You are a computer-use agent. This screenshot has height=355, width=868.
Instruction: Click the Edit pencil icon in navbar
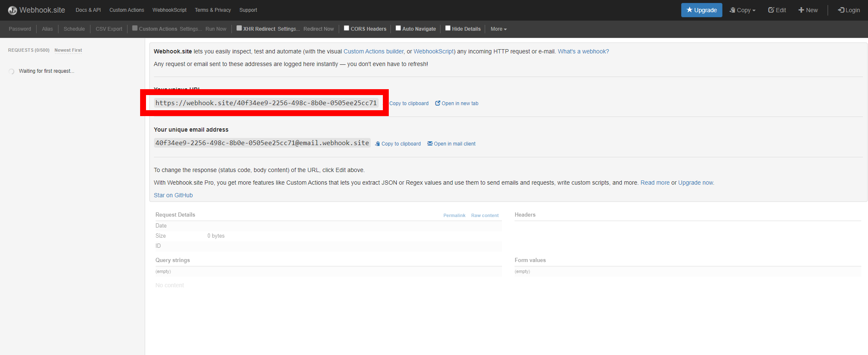771,10
